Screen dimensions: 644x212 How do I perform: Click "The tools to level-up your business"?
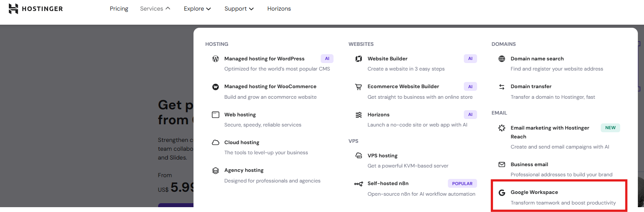(266, 152)
